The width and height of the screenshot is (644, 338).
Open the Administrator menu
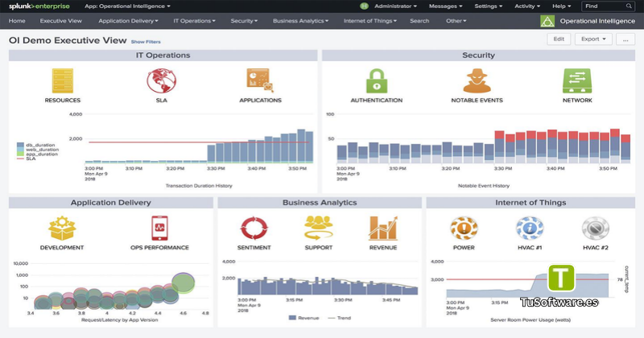[395, 6]
